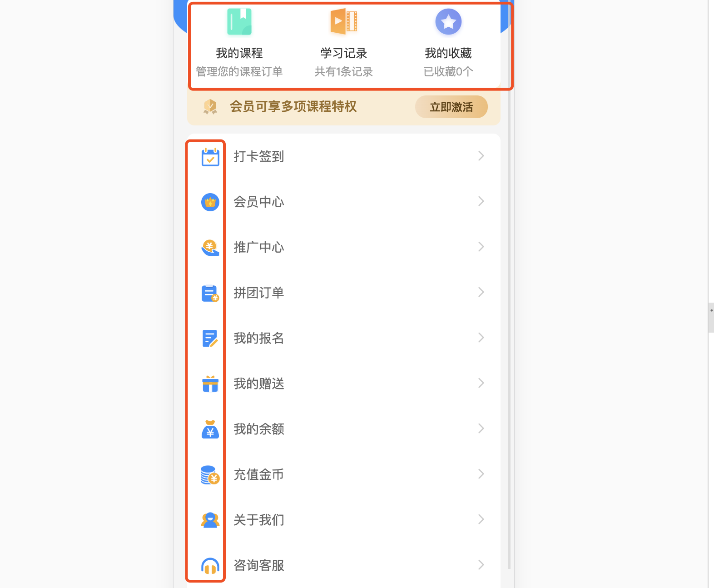This screenshot has height=588, width=714.
Task: Expand the 关于我们 row chevron
Action: tap(481, 519)
